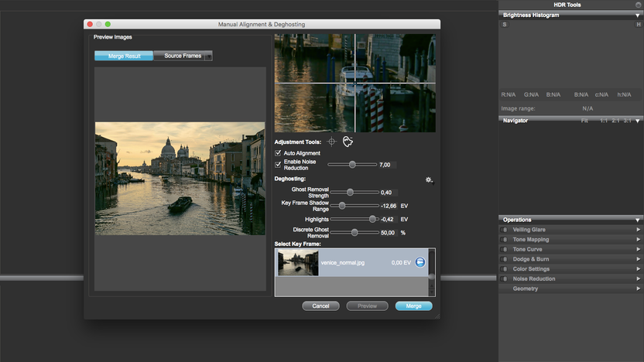This screenshot has height=362, width=644.
Task: Click the Merge button
Action: (x=413, y=306)
